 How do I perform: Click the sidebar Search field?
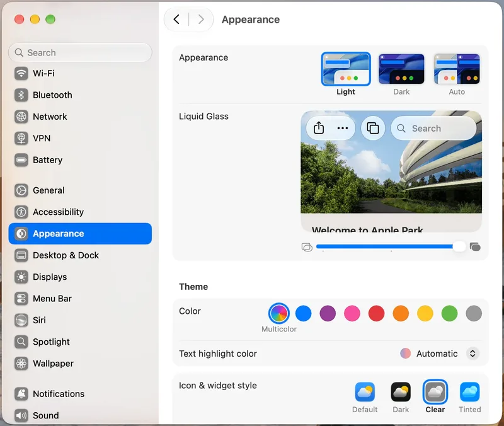coord(80,52)
